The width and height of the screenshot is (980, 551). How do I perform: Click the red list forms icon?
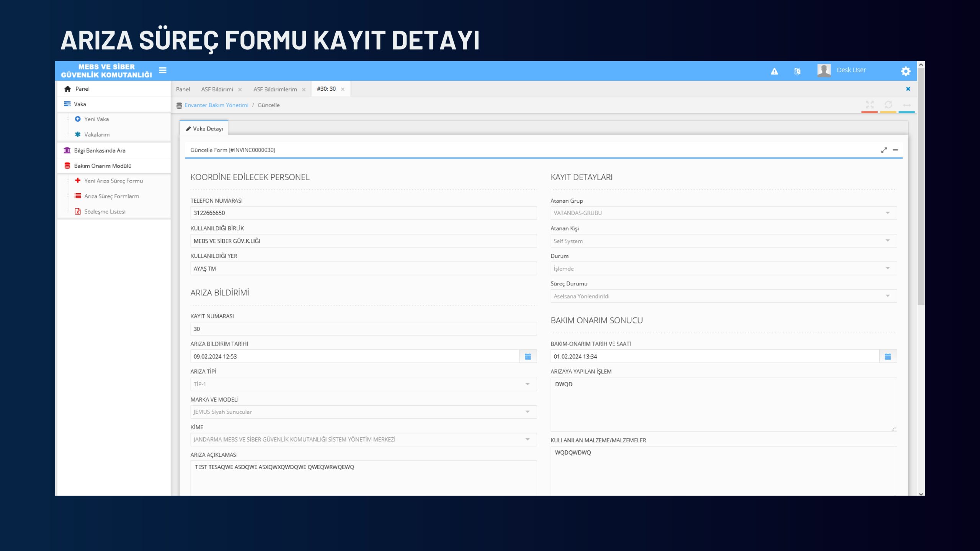78,196
